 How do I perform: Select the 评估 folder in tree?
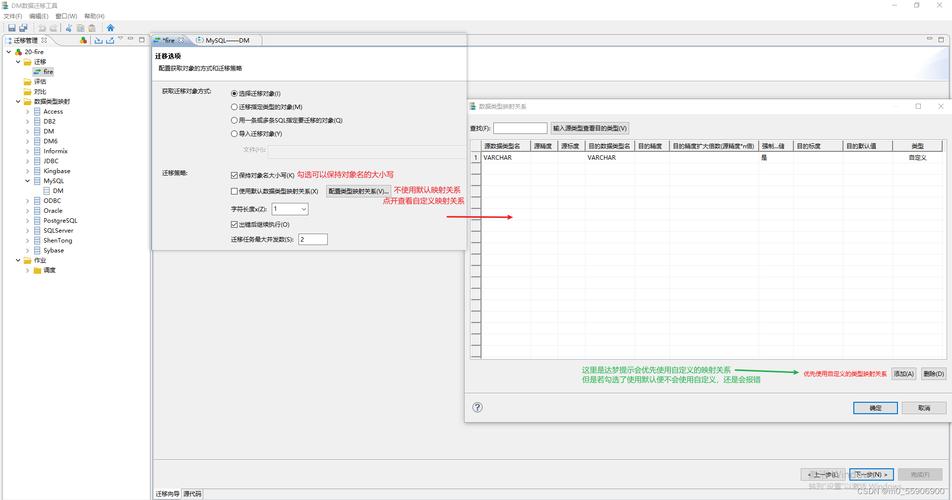35,81
